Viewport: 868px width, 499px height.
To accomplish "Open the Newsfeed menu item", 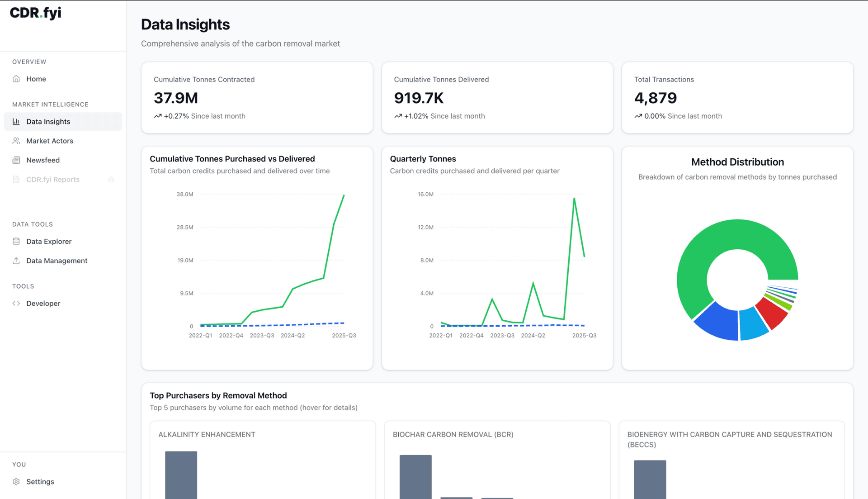I will pyautogui.click(x=43, y=160).
